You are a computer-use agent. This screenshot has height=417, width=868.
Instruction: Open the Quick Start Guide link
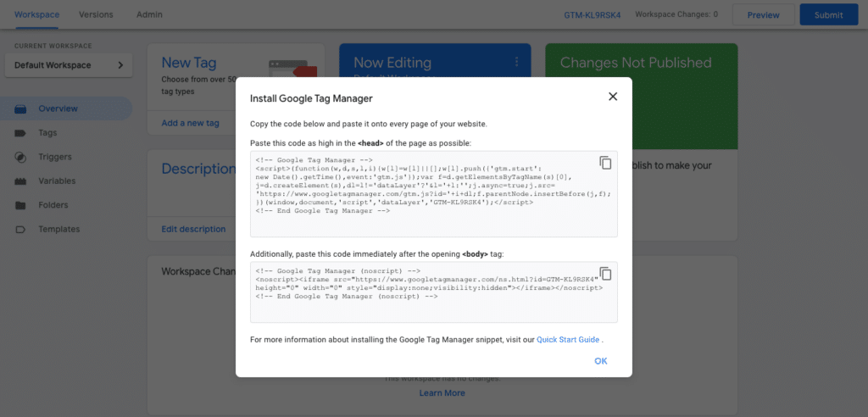click(568, 340)
